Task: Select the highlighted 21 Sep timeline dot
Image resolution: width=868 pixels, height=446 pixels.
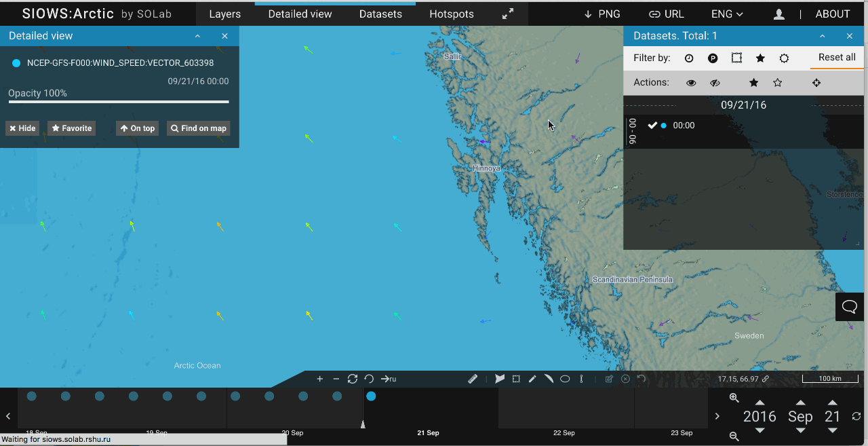Action: coord(371,396)
